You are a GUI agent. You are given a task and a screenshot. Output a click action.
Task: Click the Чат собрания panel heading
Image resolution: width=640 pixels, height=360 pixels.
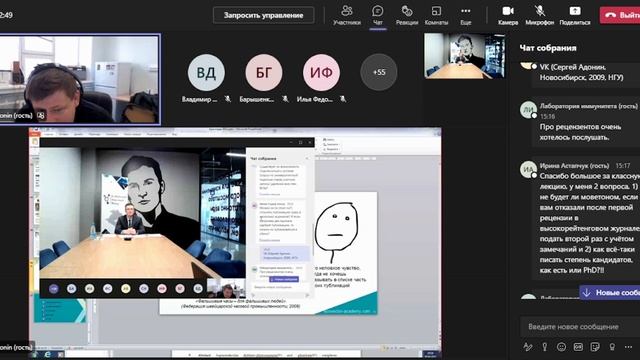pyautogui.click(x=548, y=48)
